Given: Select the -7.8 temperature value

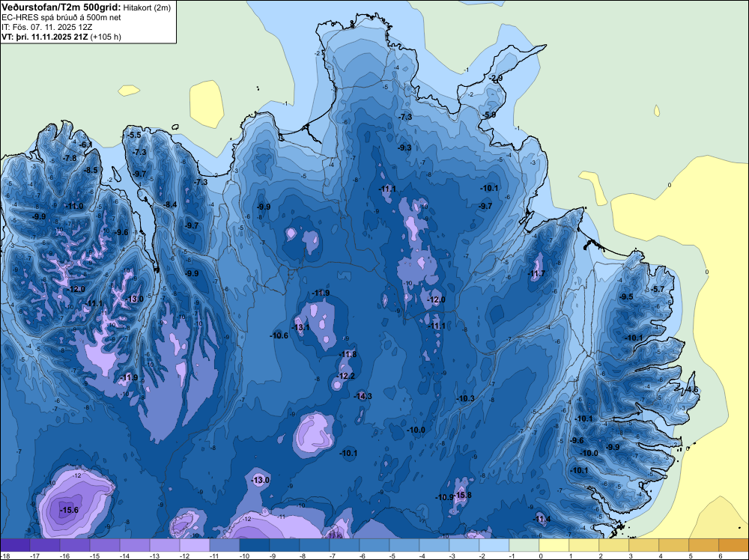Looking at the screenshot, I should pos(70,158).
